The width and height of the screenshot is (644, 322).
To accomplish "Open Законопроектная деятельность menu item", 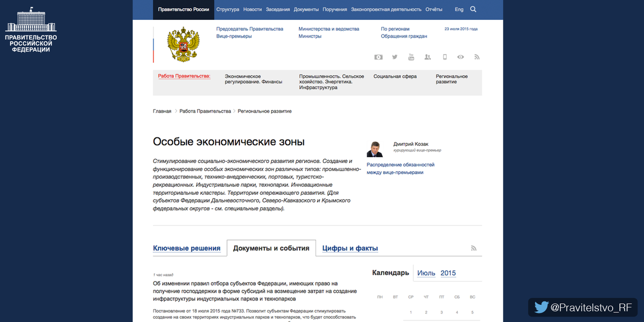I will (x=386, y=10).
